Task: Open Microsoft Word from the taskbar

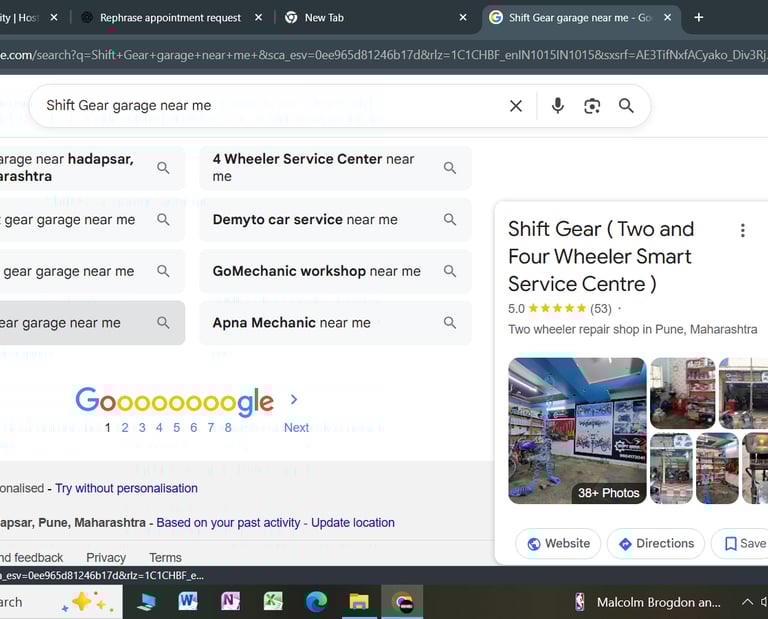Action: point(188,601)
